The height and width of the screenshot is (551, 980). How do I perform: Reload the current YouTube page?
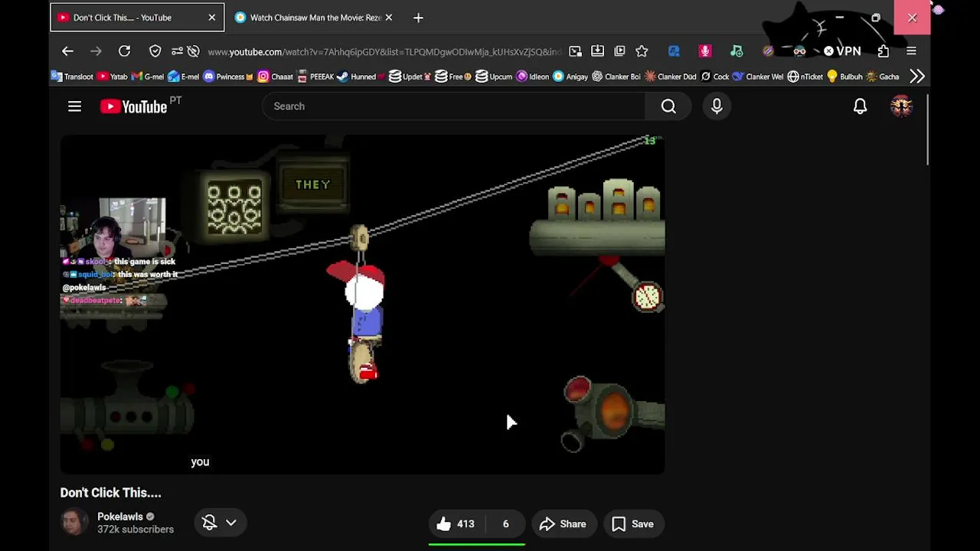coord(124,51)
